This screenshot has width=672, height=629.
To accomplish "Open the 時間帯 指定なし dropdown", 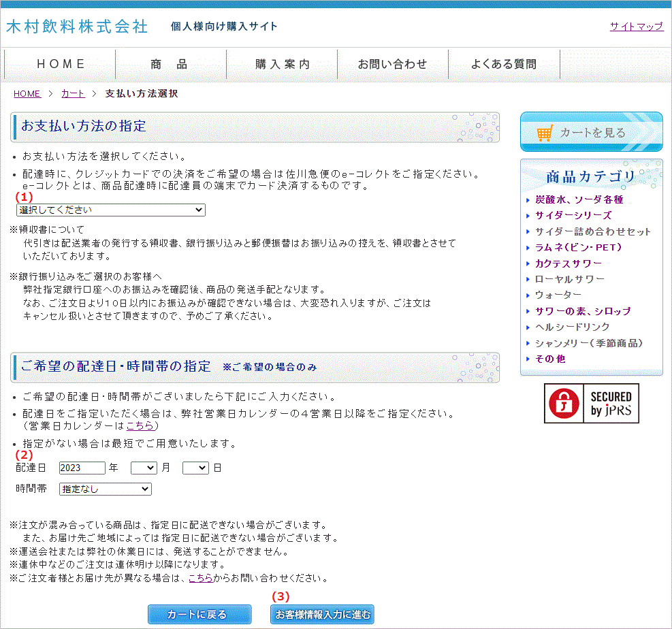I will [105, 489].
